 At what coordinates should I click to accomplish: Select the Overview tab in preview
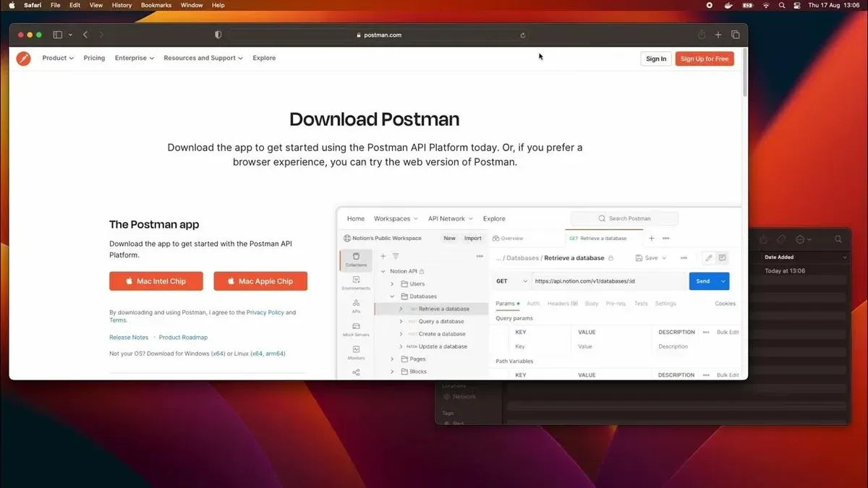(508, 238)
